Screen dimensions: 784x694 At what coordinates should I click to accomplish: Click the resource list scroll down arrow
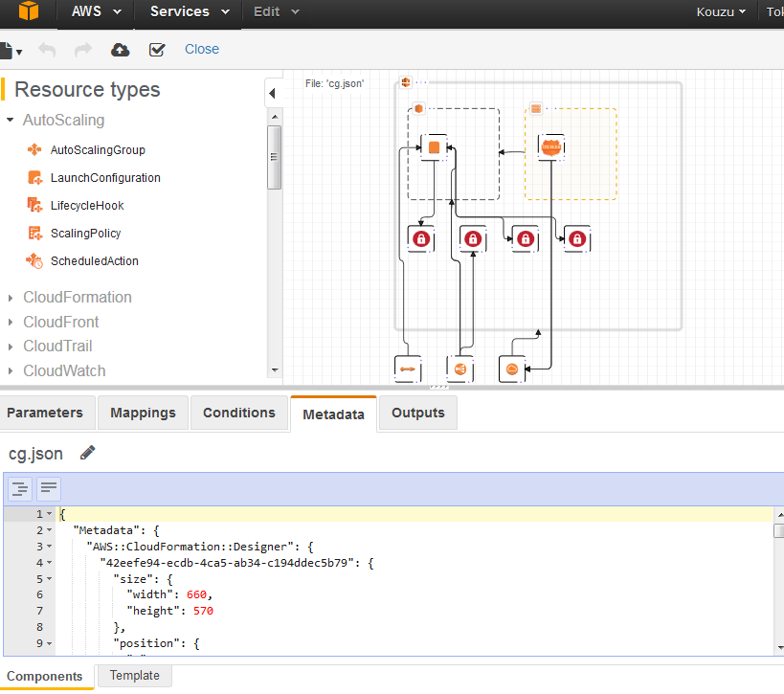coord(275,370)
